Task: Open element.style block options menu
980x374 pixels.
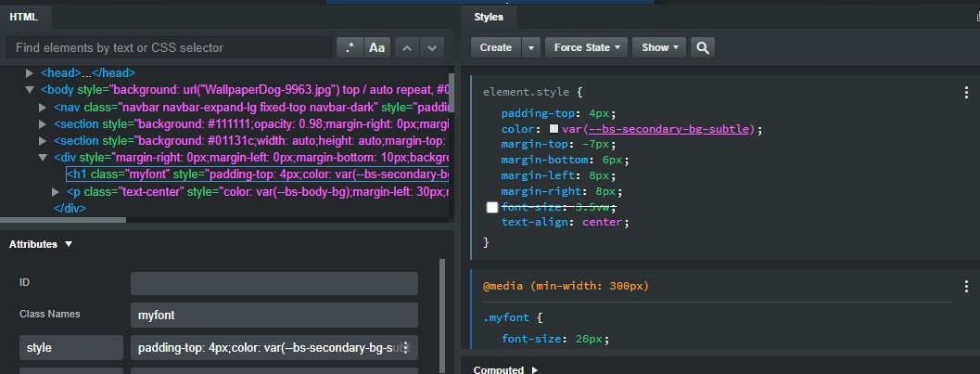Action: pos(967,93)
